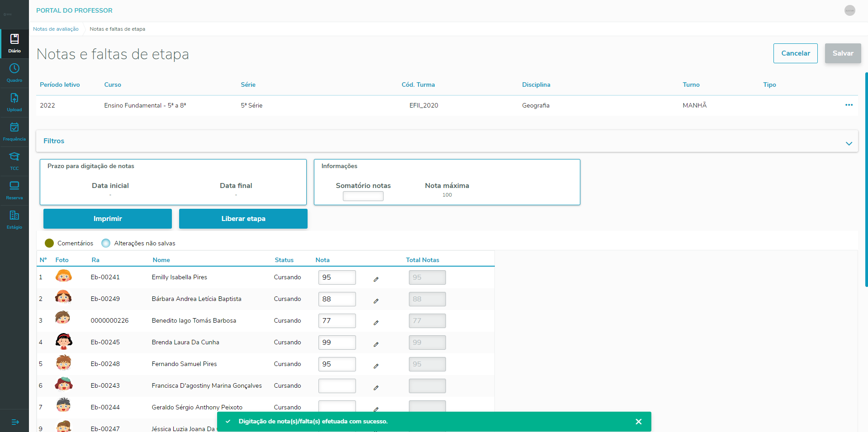
Task: Click photo of Emilly Isabella Pires
Action: click(x=64, y=276)
